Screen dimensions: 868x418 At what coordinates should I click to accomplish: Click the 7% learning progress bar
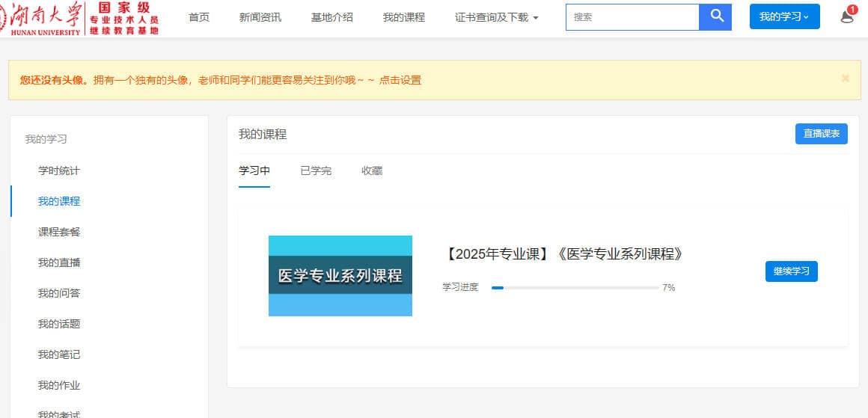[x=575, y=288]
